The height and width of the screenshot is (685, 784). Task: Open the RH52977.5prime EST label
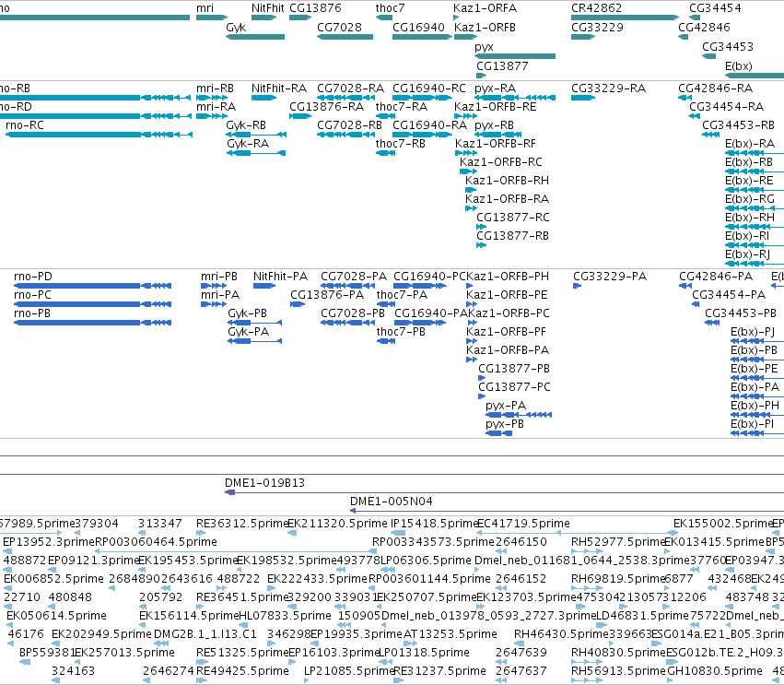[618, 542]
